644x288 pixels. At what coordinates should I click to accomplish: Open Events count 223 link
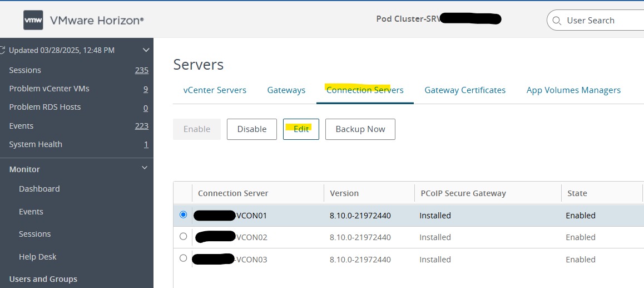click(x=142, y=126)
